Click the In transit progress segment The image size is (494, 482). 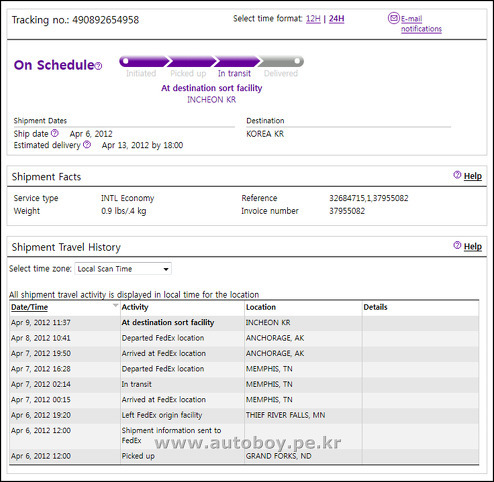[x=237, y=62]
